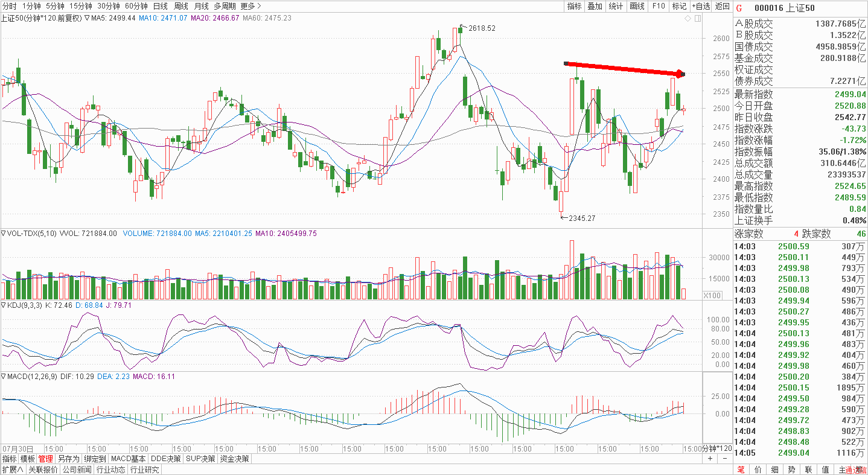
Task: Select the 联 linked tab
Action: pos(808,470)
